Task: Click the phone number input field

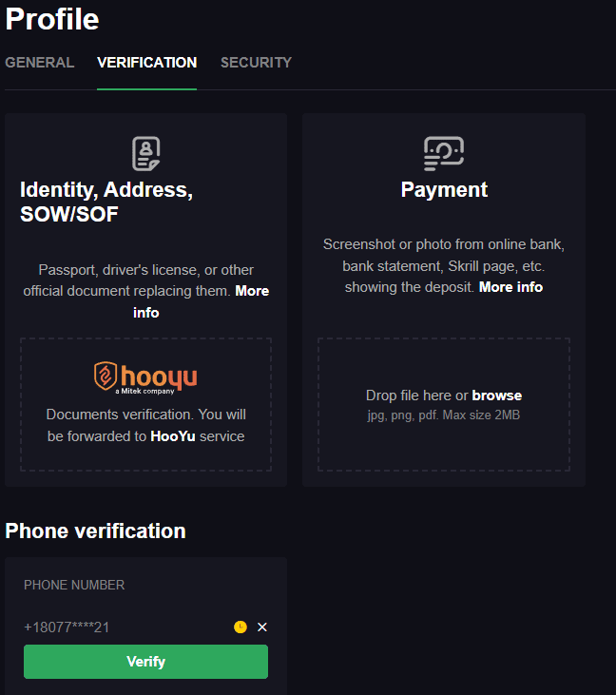Action: click(x=126, y=627)
